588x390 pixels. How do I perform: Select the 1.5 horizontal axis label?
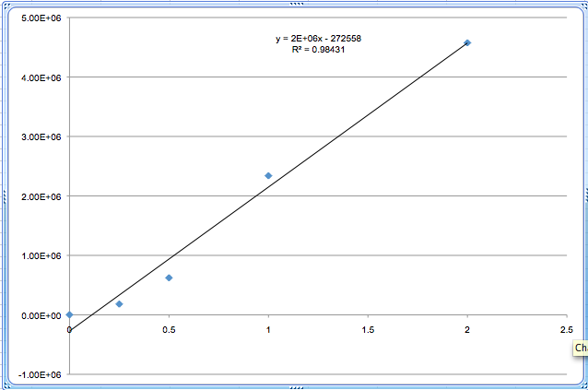tap(368, 328)
